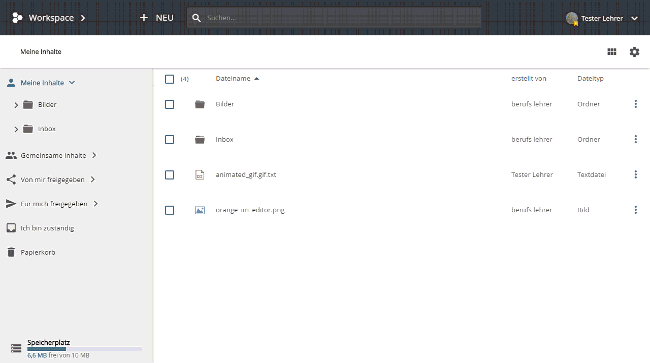Click the animated_gif.gif.txt text file icon
The height and width of the screenshot is (363, 650).
pos(200,175)
